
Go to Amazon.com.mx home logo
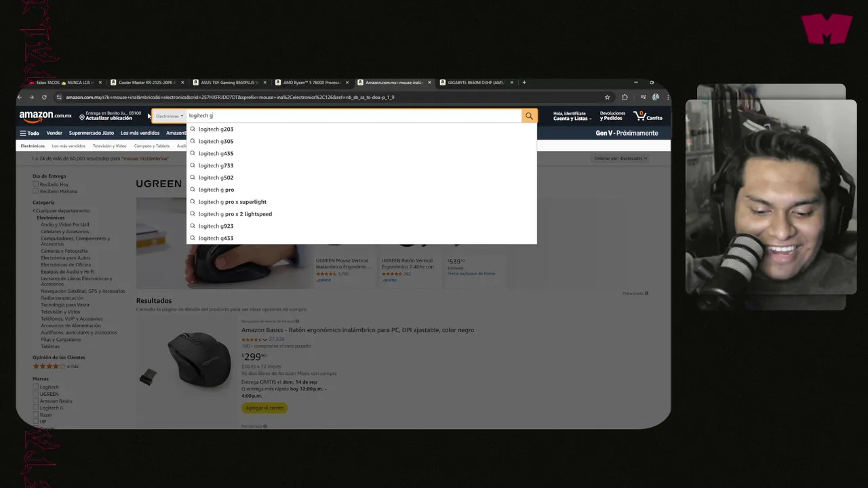(45, 116)
